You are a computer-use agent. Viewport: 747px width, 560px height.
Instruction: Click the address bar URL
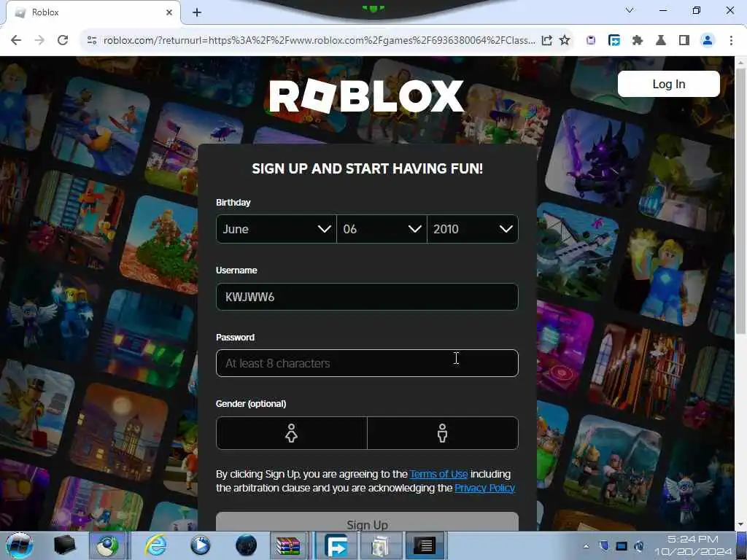320,41
